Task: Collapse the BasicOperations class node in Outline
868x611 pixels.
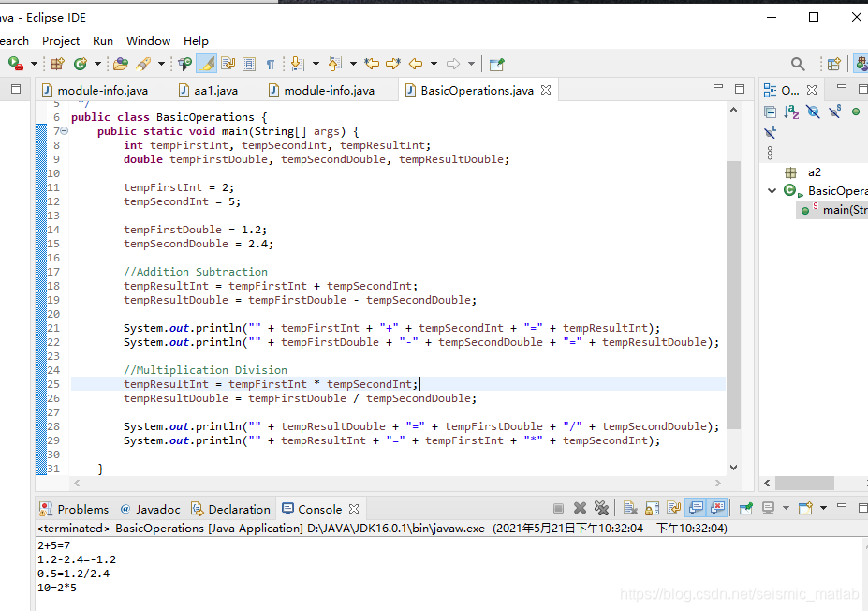Action: pyautogui.click(x=772, y=191)
